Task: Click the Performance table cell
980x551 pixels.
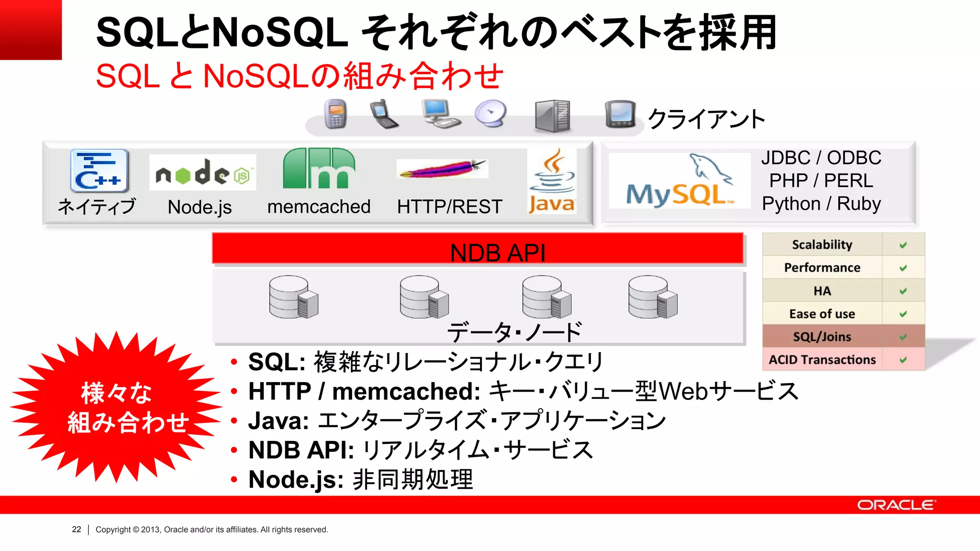Action: 822,267
